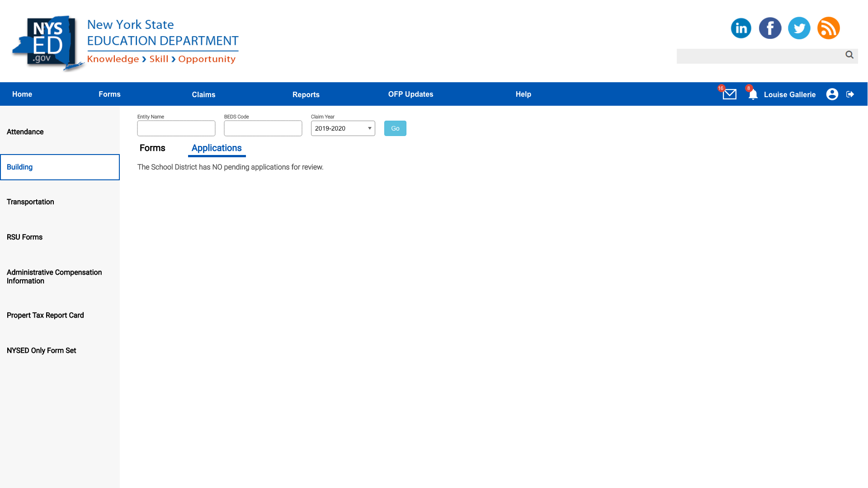
Task: Click the logout arrow icon
Action: point(850,94)
